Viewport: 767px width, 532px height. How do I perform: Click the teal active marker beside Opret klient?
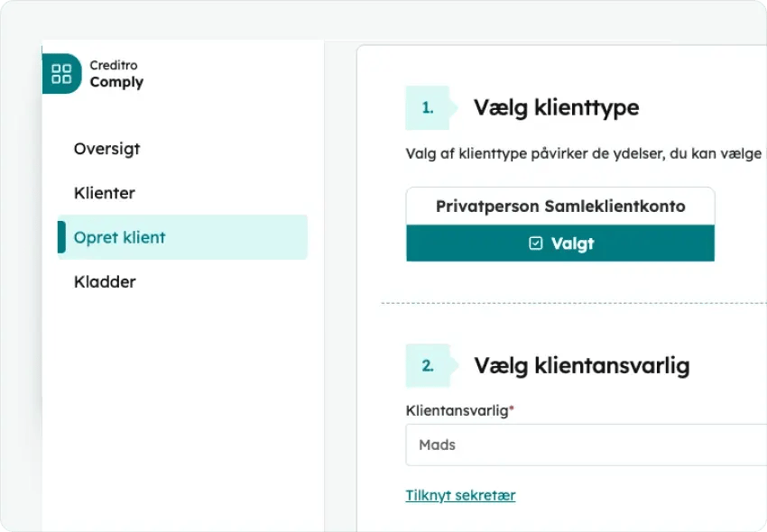click(61, 237)
